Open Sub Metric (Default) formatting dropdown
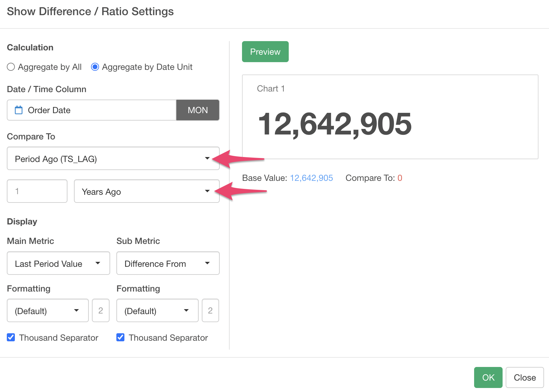This screenshot has width=549, height=392. (157, 311)
